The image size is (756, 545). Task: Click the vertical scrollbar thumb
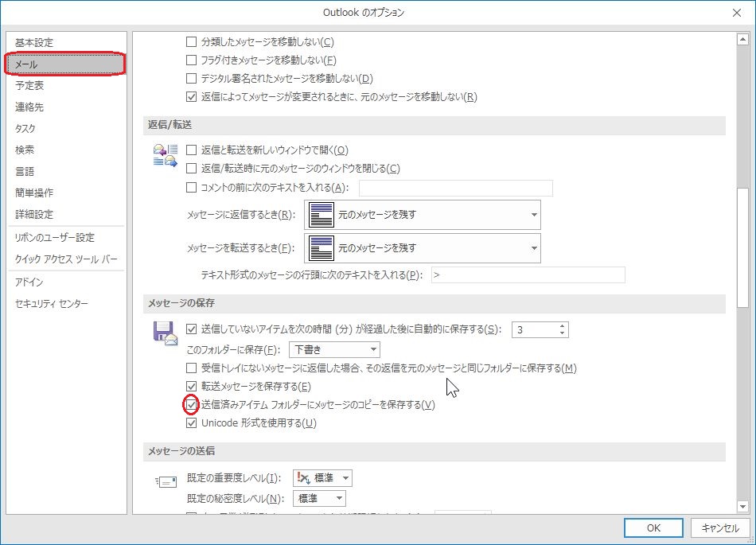[x=742, y=247]
